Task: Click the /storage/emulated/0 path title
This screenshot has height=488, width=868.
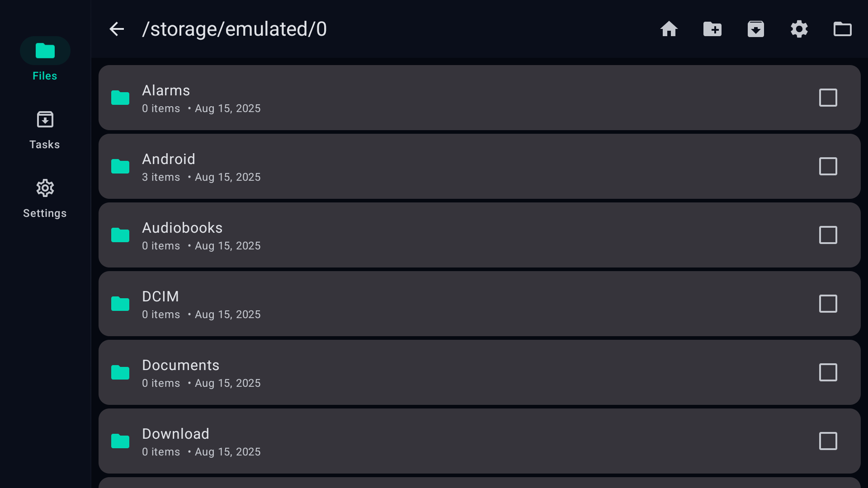Action: pos(234,29)
